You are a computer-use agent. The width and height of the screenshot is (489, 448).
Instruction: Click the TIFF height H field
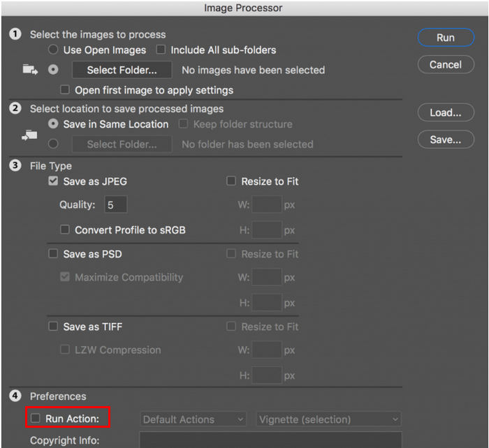click(267, 375)
